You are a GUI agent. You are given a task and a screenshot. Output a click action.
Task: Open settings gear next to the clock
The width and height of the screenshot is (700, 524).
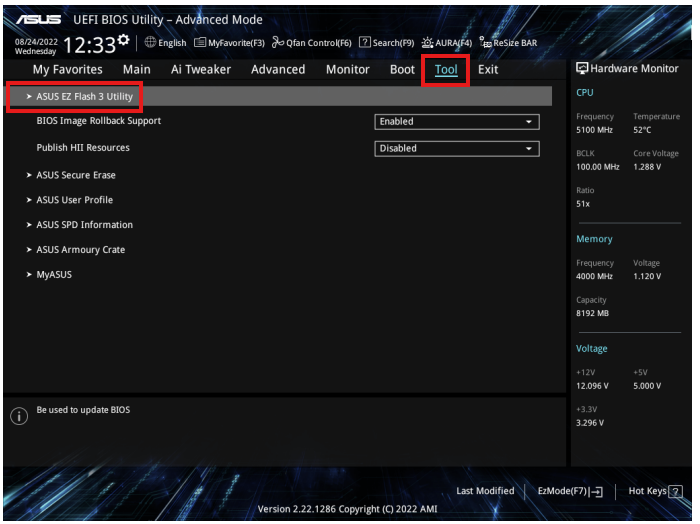[124, 40]
